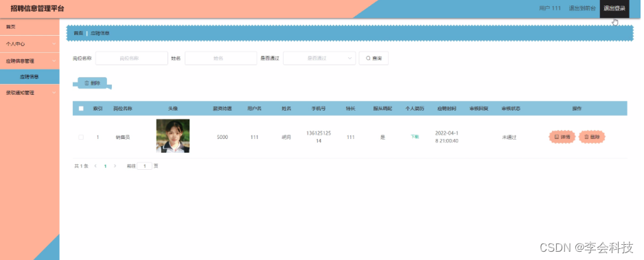
Task: Collapse the 应聘信息管理 sidebar menu
Action: click(30, 61)
